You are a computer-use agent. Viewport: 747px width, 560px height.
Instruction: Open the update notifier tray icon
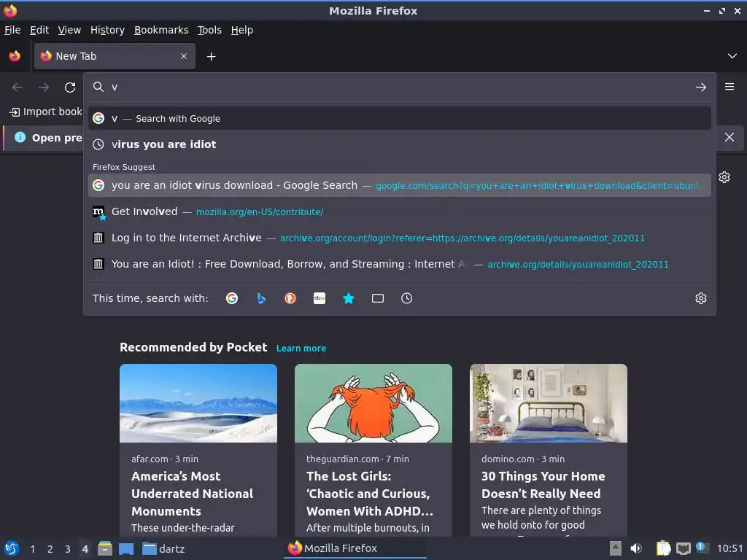click(702, 548)
